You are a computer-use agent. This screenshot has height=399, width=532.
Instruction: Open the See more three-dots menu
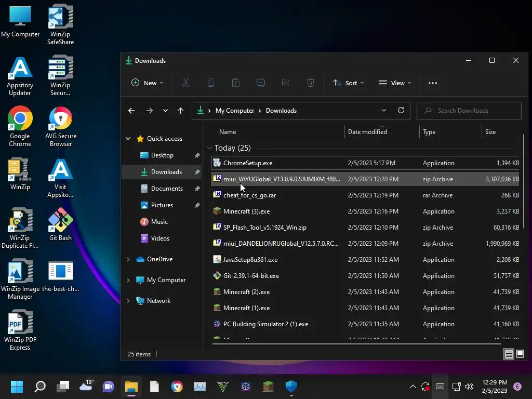click(x=433, y=83)
